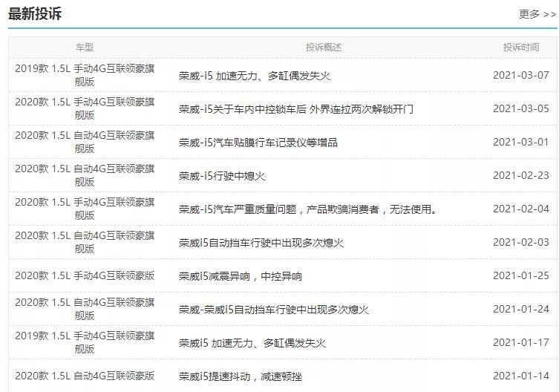The image size is (559, 392).
Task: Click the 投诉时间 column header
Action: click(x=521, y=47)
